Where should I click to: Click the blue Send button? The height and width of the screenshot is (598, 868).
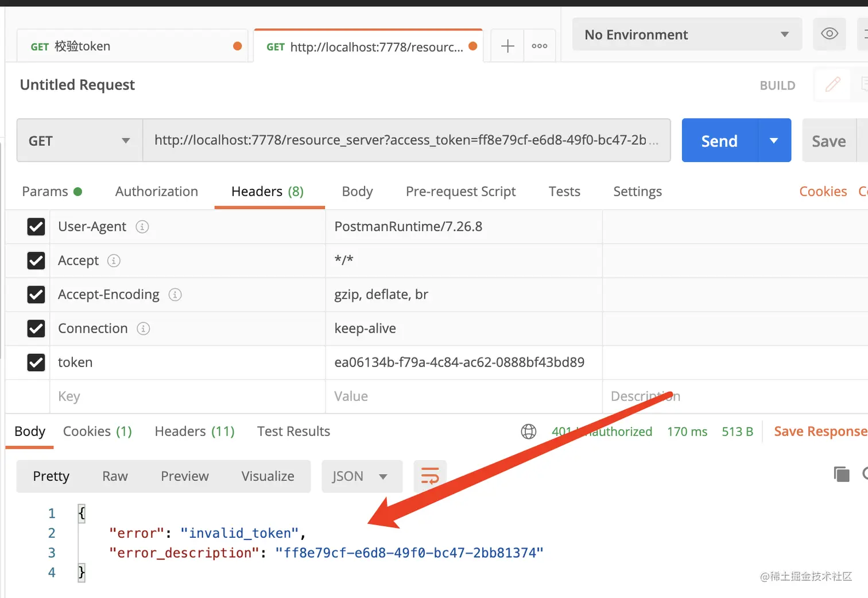pyautogui.click(x=720, y=141)
